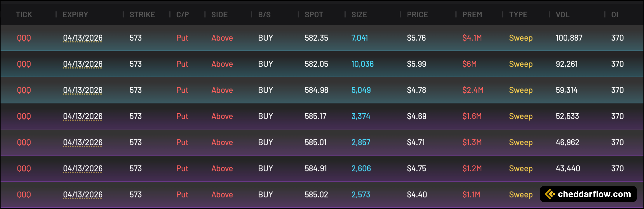Sort by the PRICE column header
Image resolution: width=644 pixels, height=209 pixels.
click(417, 15)
